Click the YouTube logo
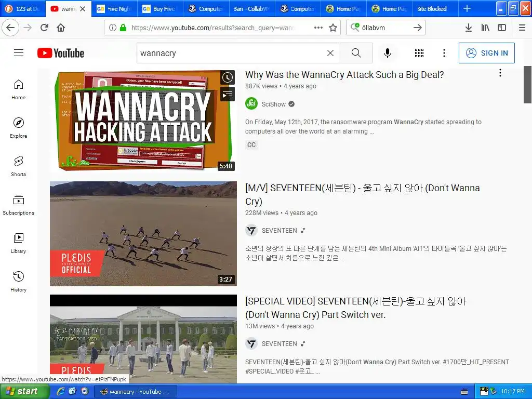532x399 pixels. point(61,53)
